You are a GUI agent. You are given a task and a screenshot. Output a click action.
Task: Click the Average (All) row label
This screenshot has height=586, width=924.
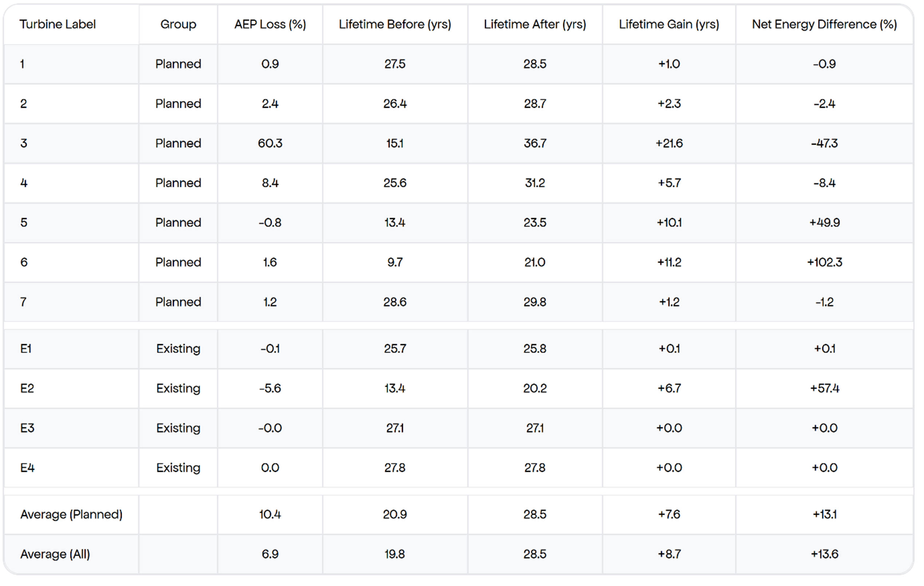[55, 554]
